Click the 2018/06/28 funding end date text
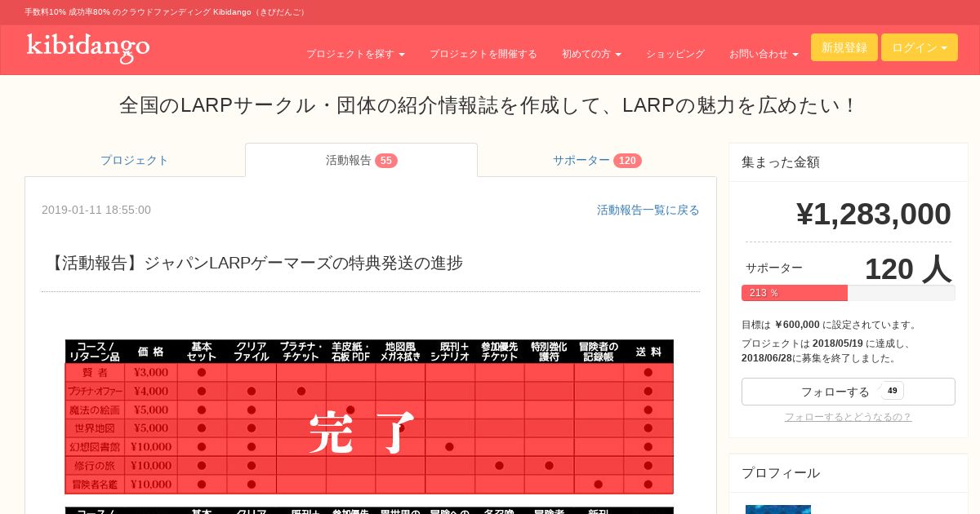 pyautogui.click(x=766, y=358)
